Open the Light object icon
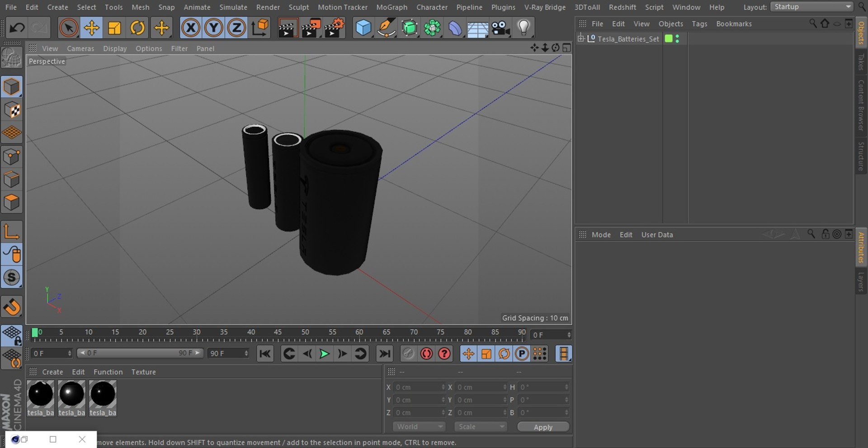The width and height of the screenshot is (868, 448). tap(523, 28)
